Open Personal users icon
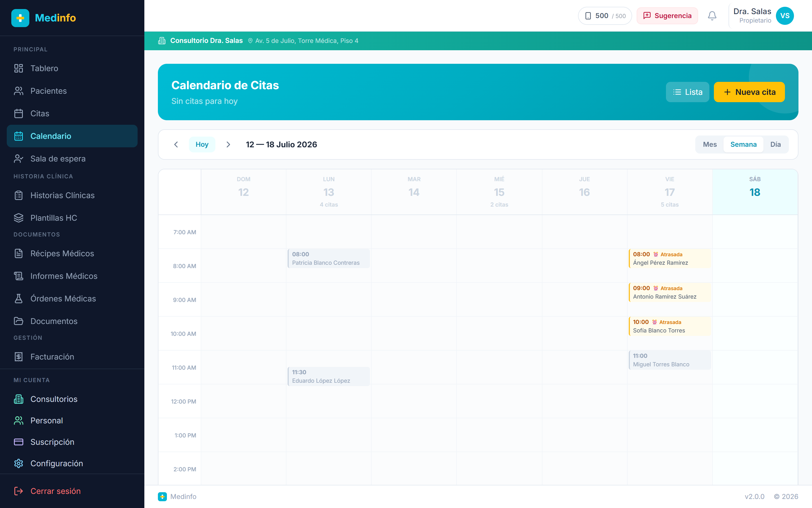The height and width of the screenshot is (508, 812). [18, 420]
